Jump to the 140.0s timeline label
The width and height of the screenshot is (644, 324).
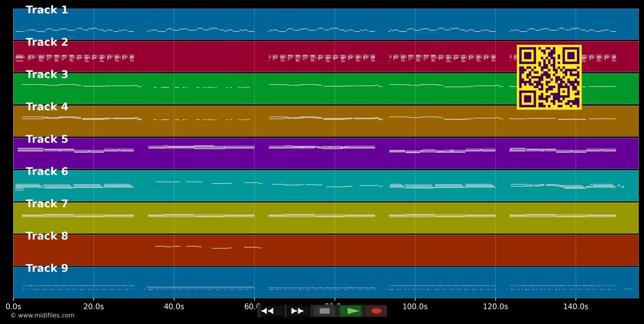[x=575, y=306]
